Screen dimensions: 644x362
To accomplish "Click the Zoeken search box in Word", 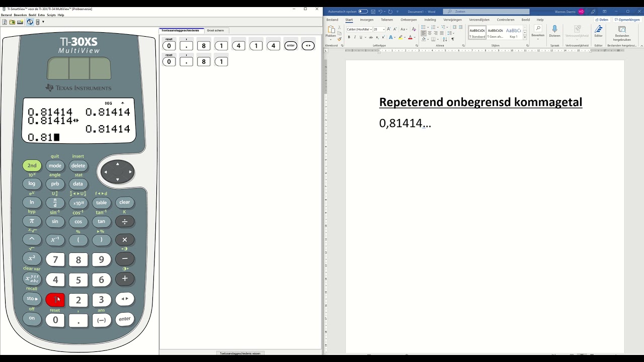I will tap(486, 12).
